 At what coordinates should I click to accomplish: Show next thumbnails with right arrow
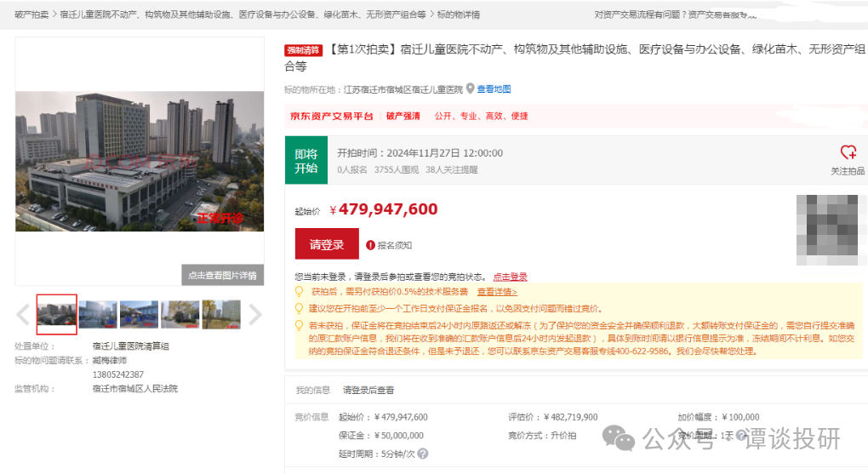254,315
